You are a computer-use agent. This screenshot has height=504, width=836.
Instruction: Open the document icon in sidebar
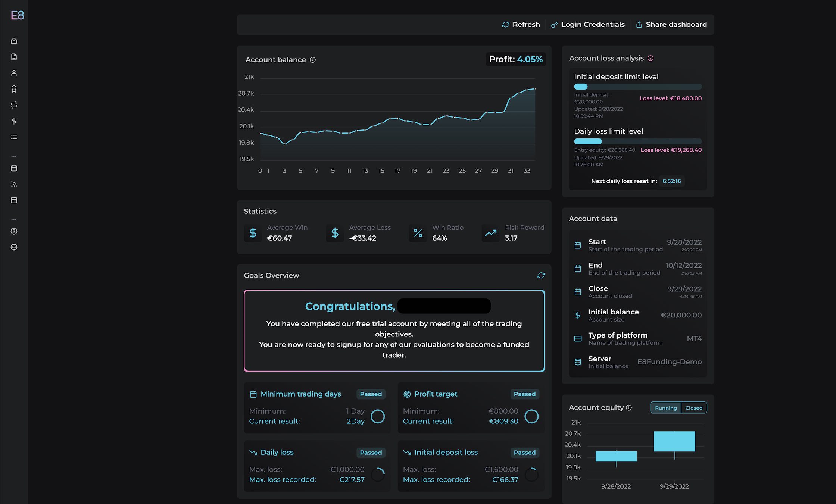[x=14, y=57]
